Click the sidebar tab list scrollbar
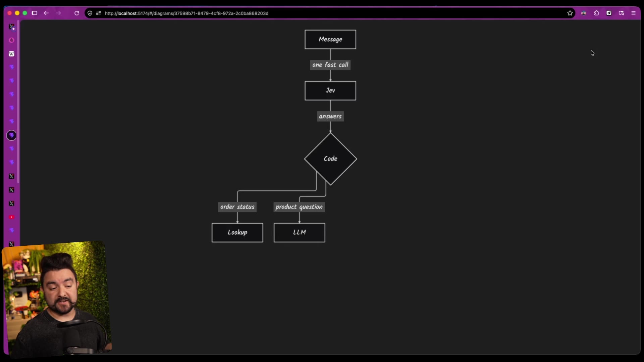 18,102
